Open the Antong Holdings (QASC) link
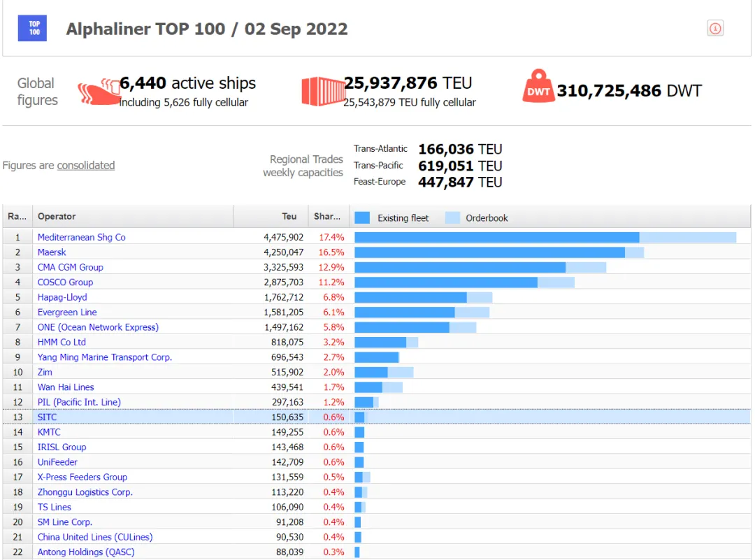 coord(86,552)
